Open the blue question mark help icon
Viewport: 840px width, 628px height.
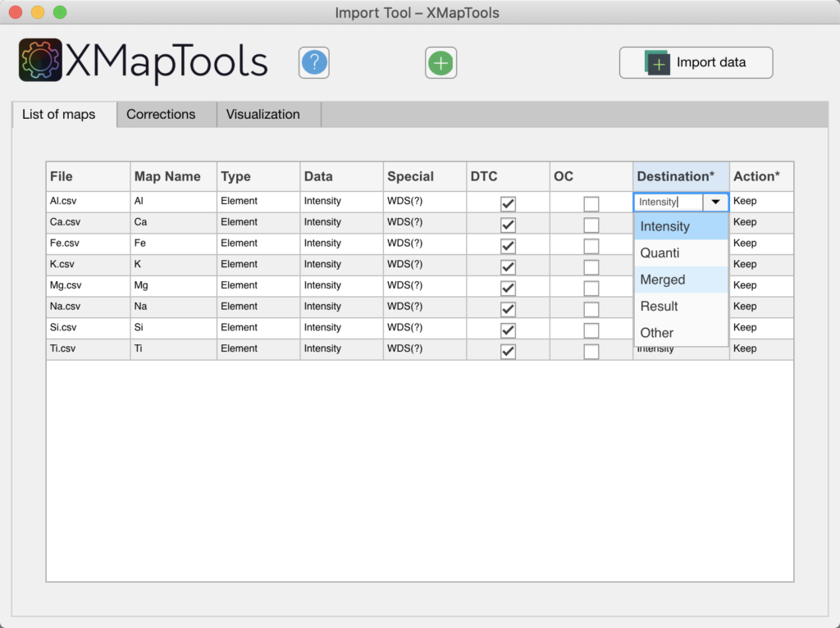coord(314,62)
